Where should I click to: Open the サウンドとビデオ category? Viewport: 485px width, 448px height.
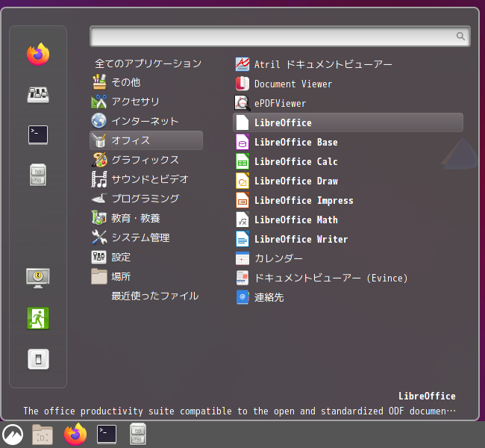tap(146, 179)
